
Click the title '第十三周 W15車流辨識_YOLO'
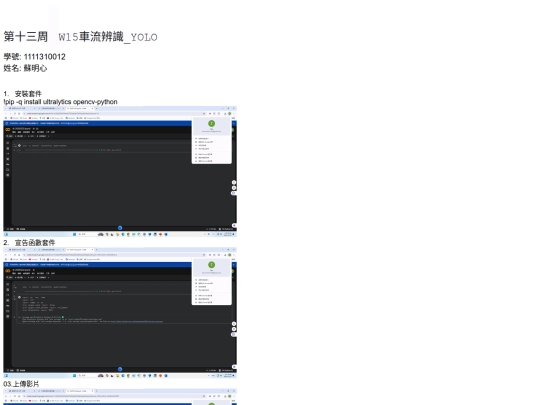coord(80,37)
